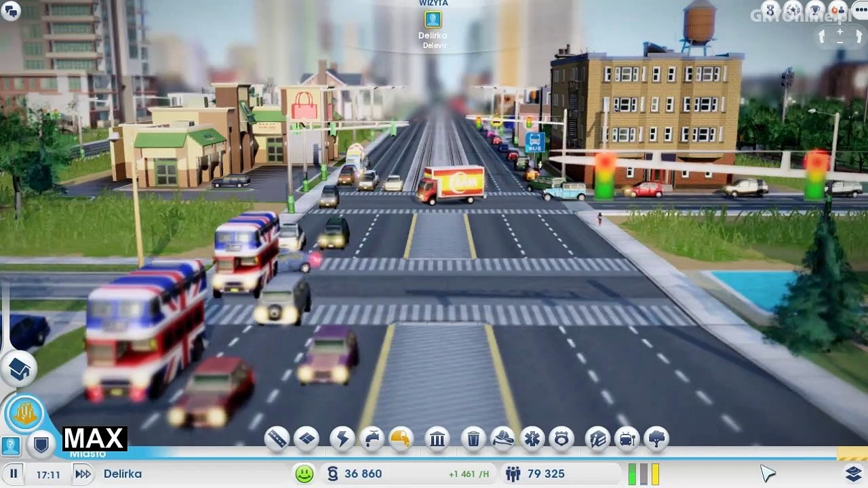Click the city name Delirka in the bottom bar
Screen dimensions: 868x488
(123, 474)
